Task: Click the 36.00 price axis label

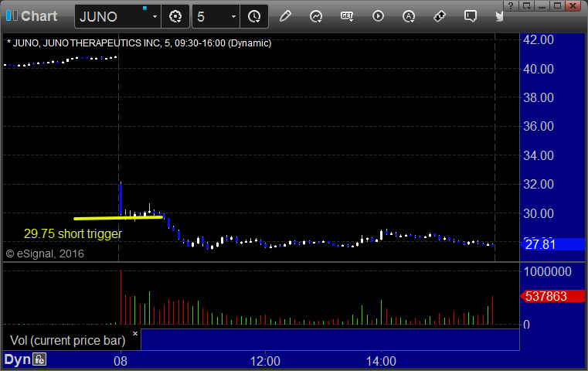Action: tap(539, 126)
